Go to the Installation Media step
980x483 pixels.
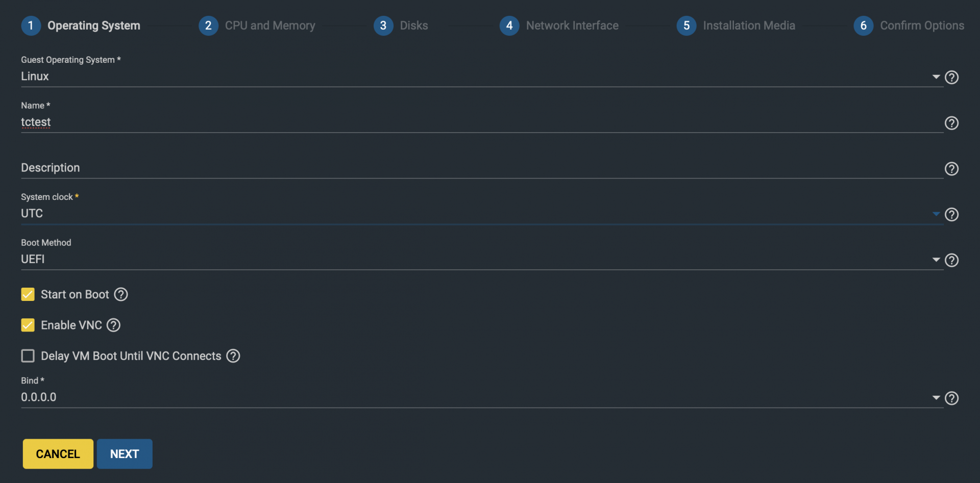[x=749, y=26]
